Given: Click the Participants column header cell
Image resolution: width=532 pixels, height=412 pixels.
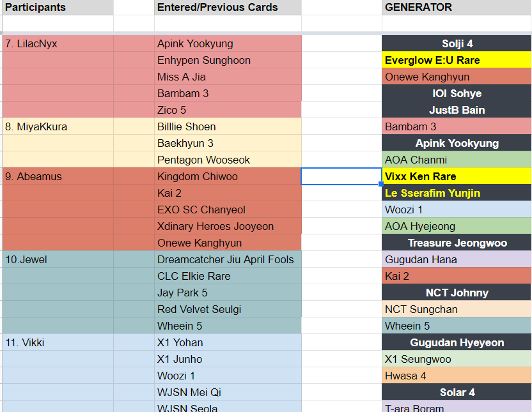Looking at the screenshot, I should [x=58, y=7].
